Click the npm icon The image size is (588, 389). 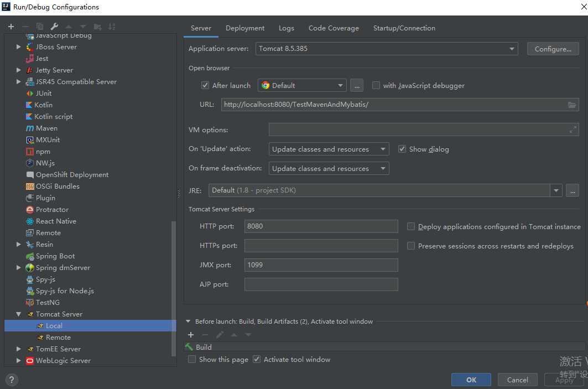click(30, 152)
